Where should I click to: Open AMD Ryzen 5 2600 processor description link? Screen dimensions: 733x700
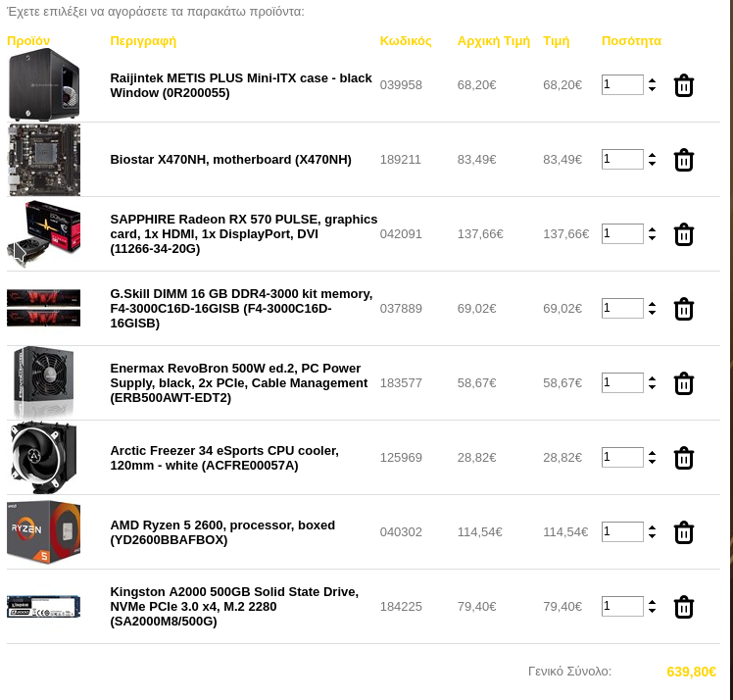[222, 532]
